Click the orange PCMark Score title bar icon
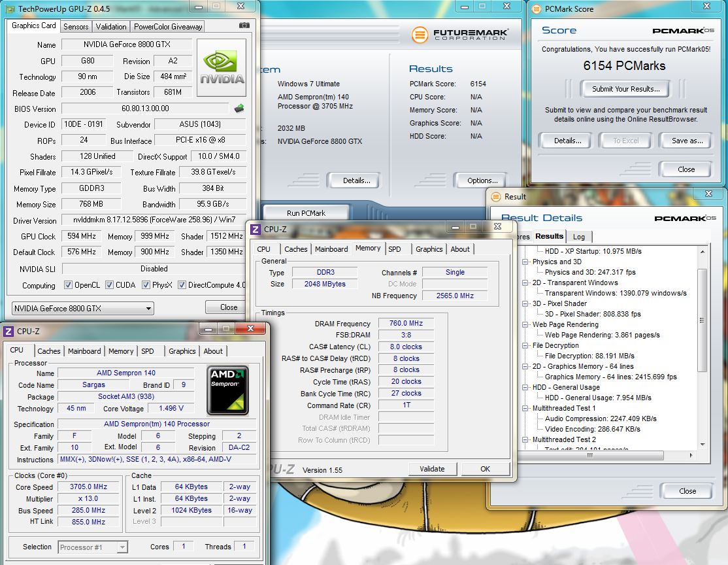 pos(537,9)
